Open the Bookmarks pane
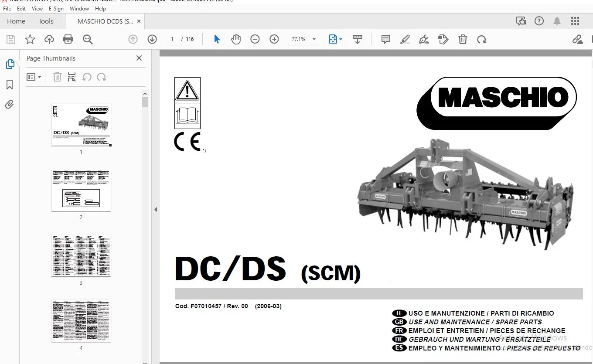Viewport: 593px width, 364px height. (10, 84)
